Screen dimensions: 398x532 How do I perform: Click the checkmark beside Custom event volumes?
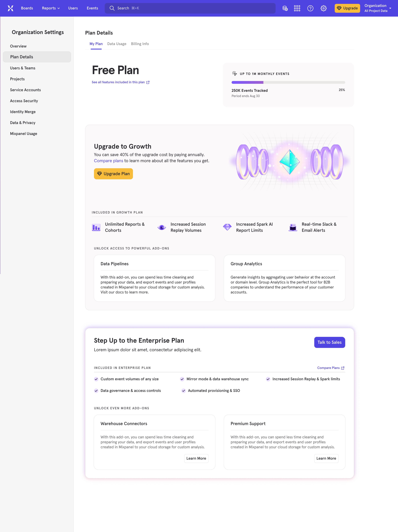pyautogui.click(x=96, y=379)
